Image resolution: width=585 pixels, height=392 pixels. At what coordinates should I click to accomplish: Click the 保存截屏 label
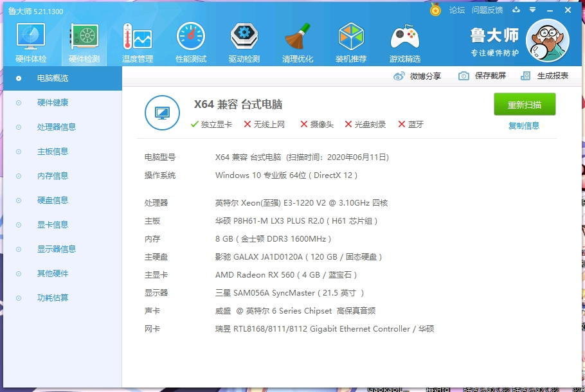[491, 76]
